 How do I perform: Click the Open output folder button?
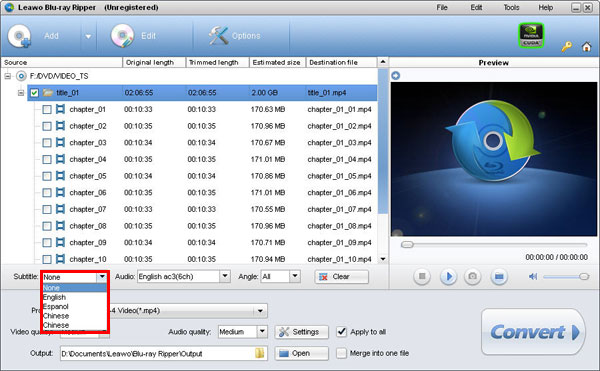tap(301, 353)
